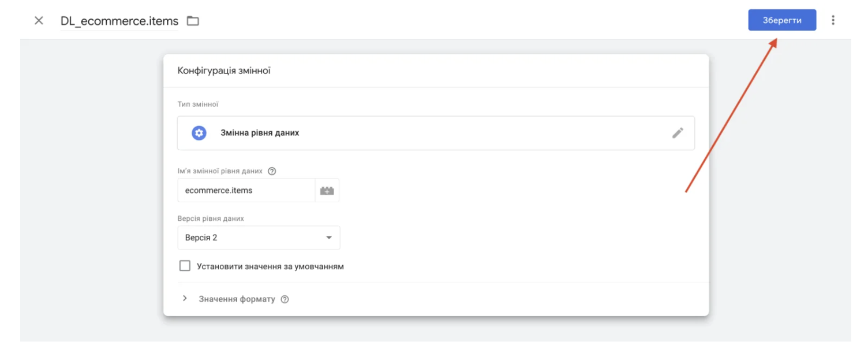Click the Змінна рівня даних type row
Screen dimensions: 868x356
pyautogui.click(x=436, y=133)
